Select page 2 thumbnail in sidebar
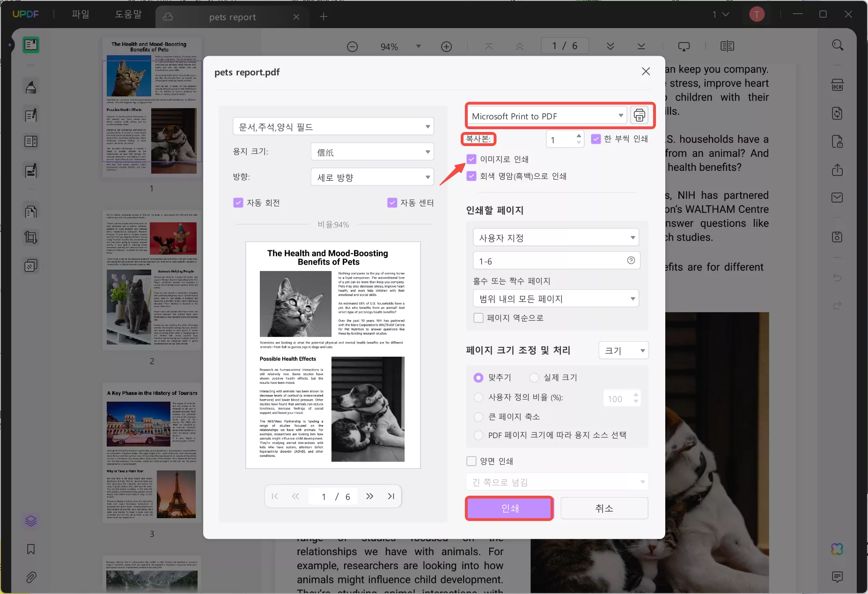 [152, 279]
